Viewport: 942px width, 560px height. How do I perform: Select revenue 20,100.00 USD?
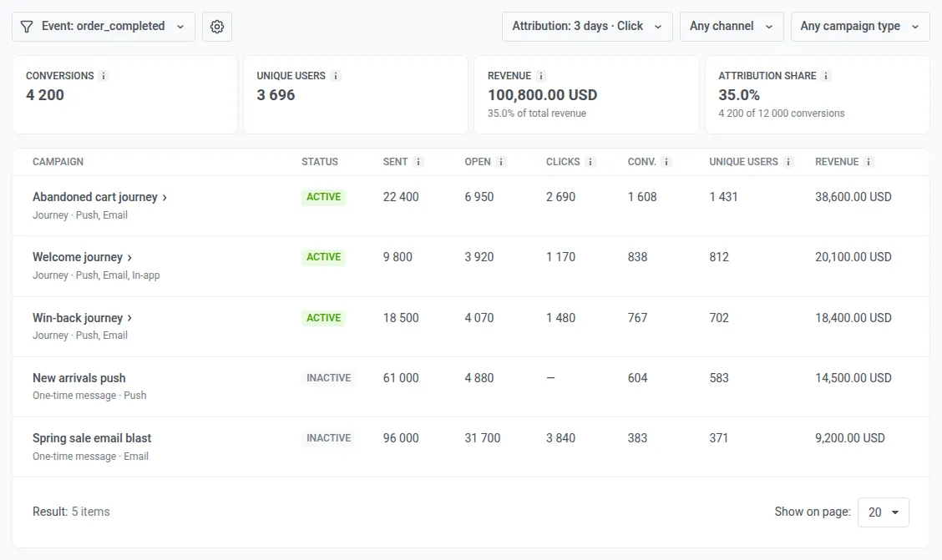coord(853,257)
